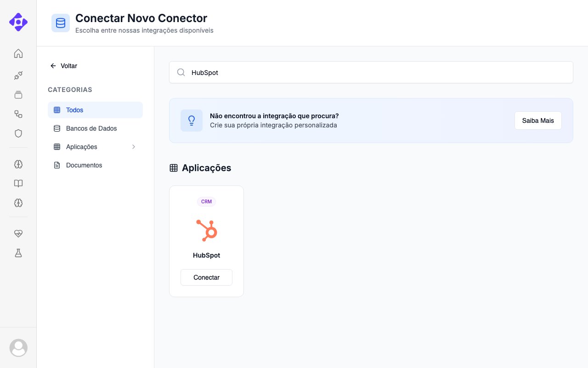Expand the Aplicações category chevron
This screenshot has width=588, height=368.
134,147
